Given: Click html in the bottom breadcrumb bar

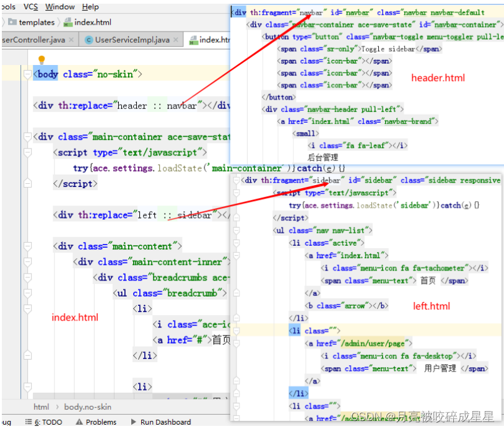Looking at the screenshot, I should (x=41, y=407).
